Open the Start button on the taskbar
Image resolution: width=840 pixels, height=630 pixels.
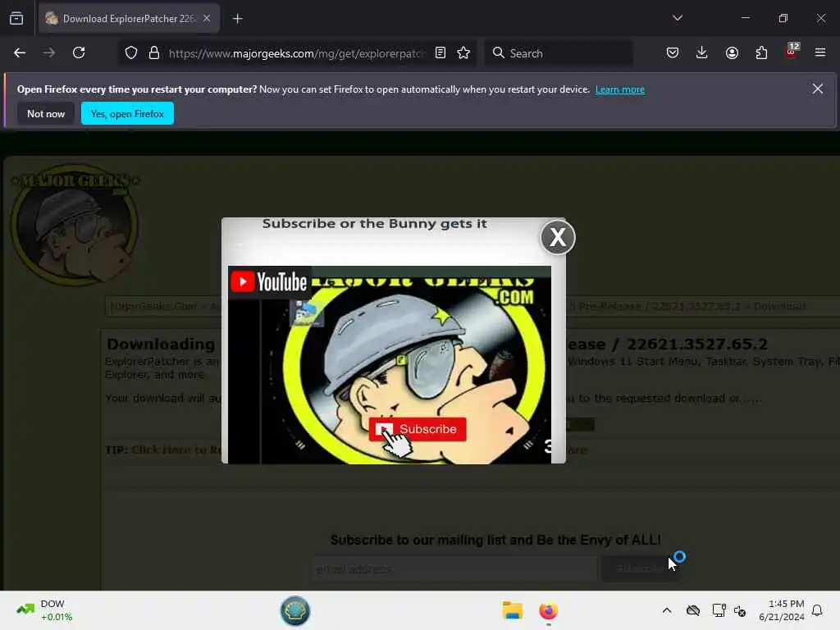click(295, 610)
